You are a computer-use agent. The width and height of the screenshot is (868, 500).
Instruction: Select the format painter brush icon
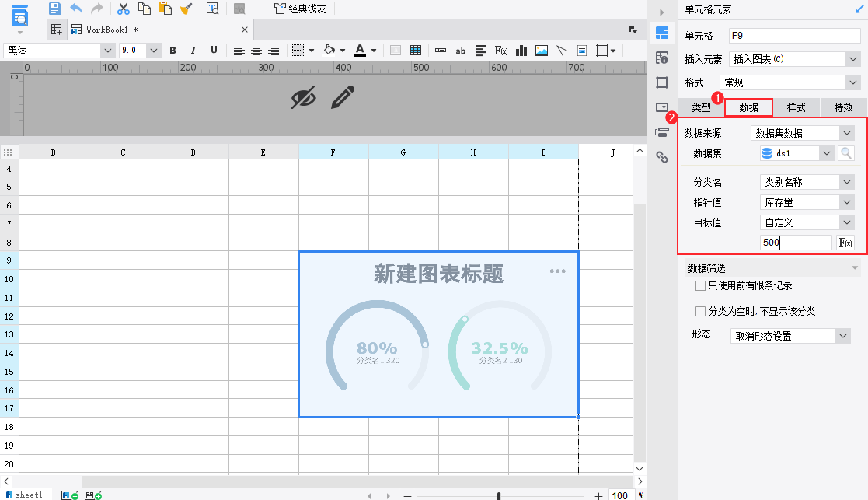click(186, 9)
